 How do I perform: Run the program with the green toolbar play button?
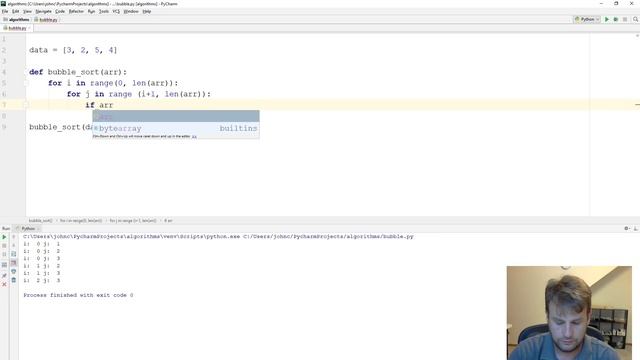[607, 19]
